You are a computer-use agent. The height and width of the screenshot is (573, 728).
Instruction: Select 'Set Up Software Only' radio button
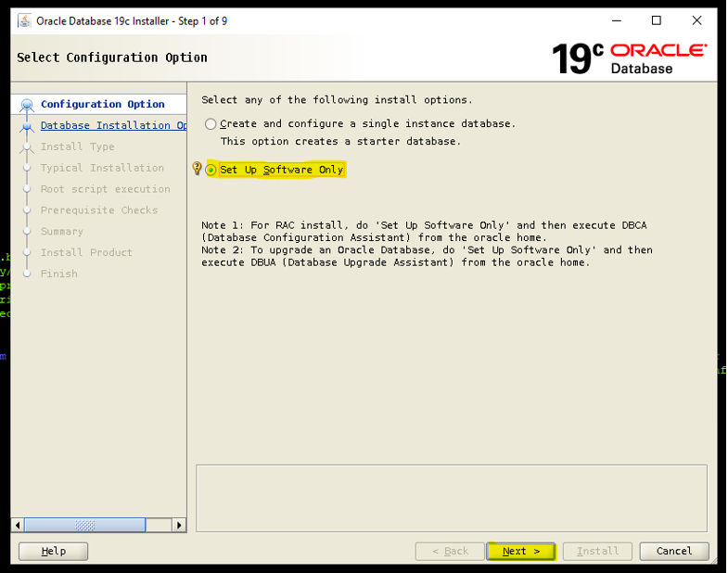(211, 170)
